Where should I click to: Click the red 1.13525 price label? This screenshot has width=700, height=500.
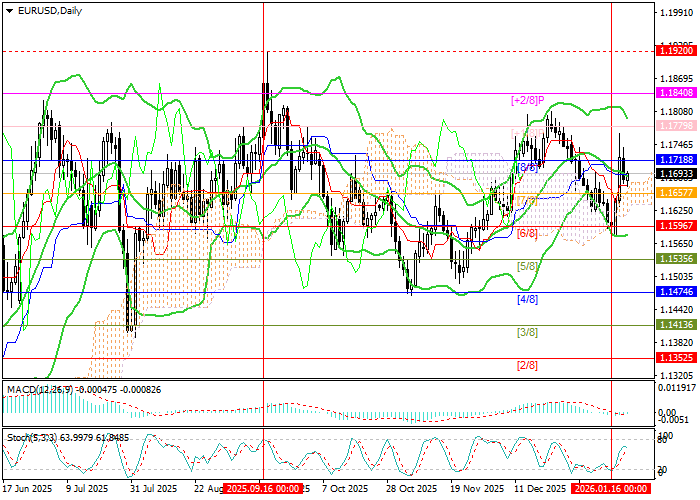tap(675, 358)
